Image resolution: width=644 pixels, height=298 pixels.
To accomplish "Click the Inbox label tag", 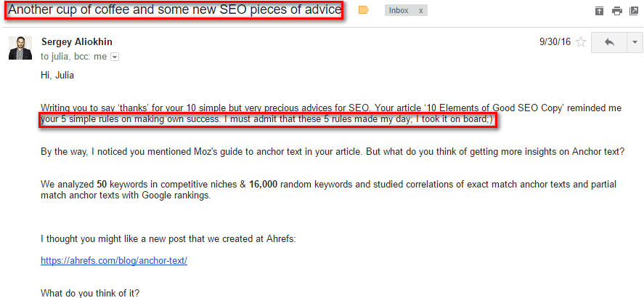I will coord(399,11).
